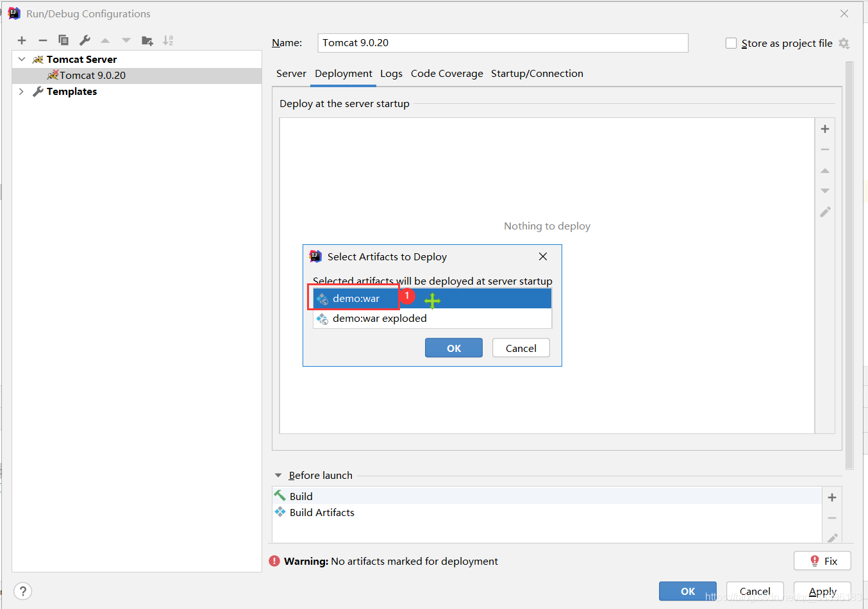Select demo:war exploded artifact

(x=433, y=319)
